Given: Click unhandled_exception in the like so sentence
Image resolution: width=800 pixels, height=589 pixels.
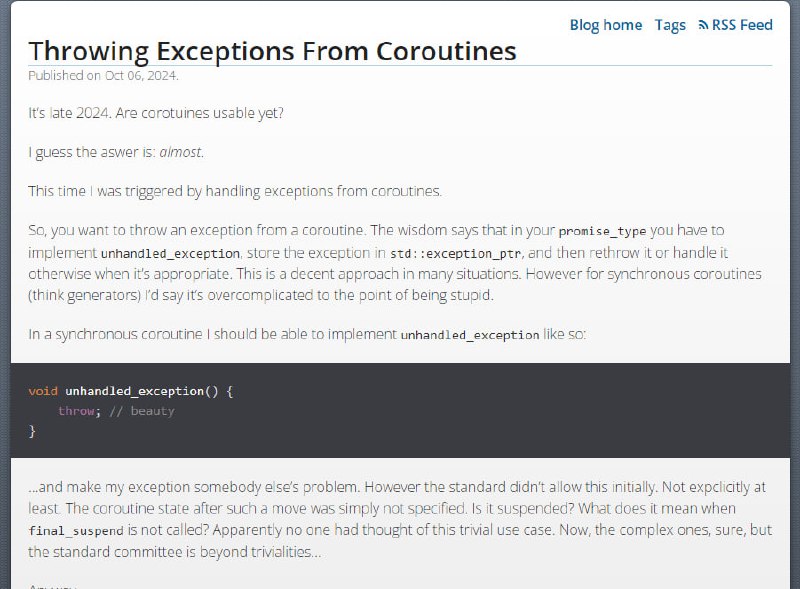Looking at the screenshot, I should pyautogui.click(x=469, y=335).
